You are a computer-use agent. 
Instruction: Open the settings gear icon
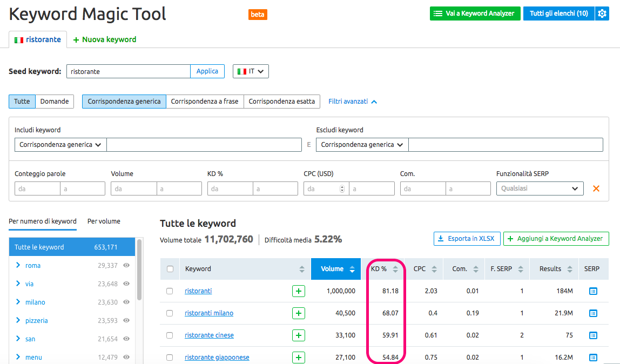[602, 14]
